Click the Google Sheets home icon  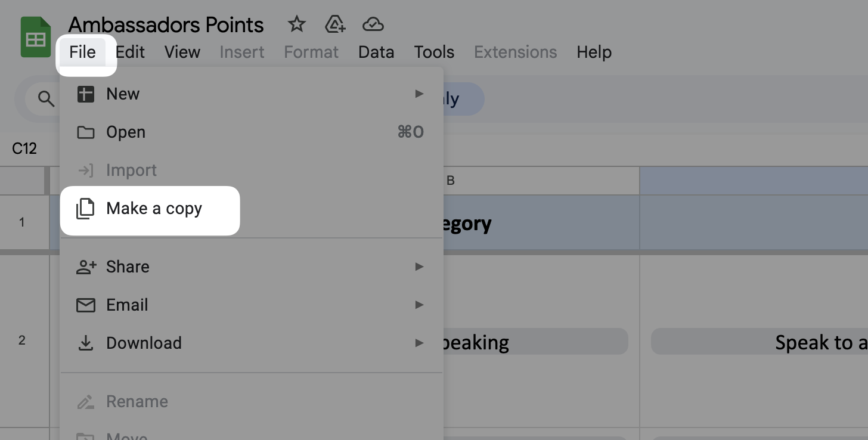coord(36,37)
